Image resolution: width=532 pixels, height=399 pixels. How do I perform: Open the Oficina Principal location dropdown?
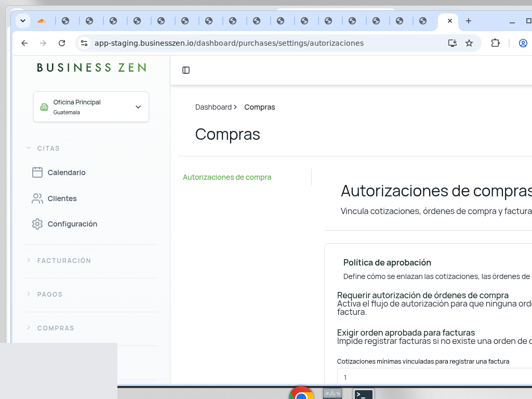tap(91, 107)
